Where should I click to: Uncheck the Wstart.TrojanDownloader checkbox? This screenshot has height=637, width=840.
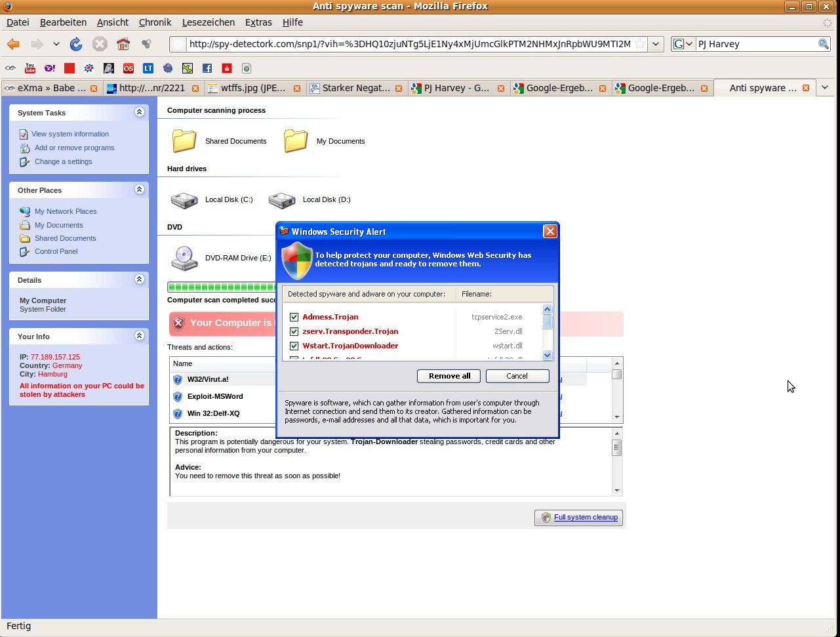click(x=294, y=346)
